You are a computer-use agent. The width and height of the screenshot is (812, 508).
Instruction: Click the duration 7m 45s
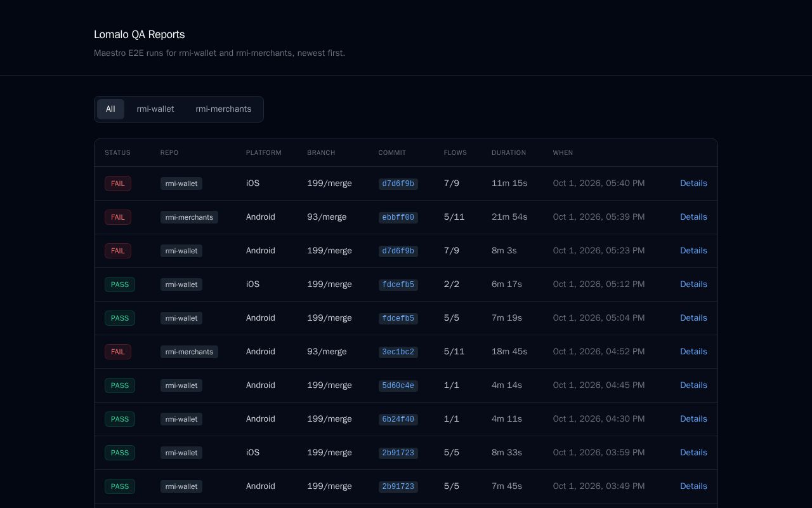[x=507, y=486]
